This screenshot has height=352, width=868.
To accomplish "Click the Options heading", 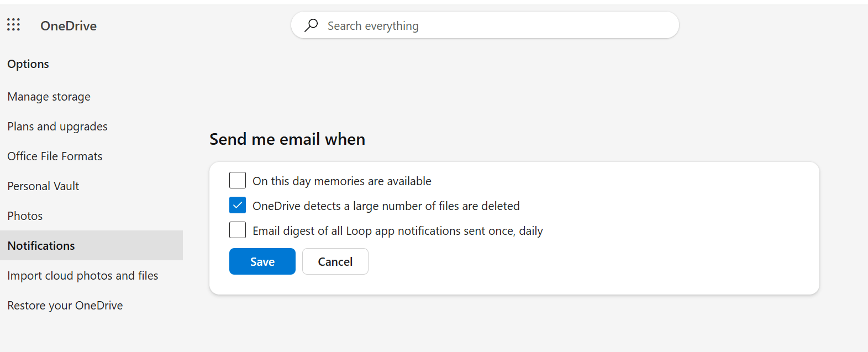I will (28, 64).
